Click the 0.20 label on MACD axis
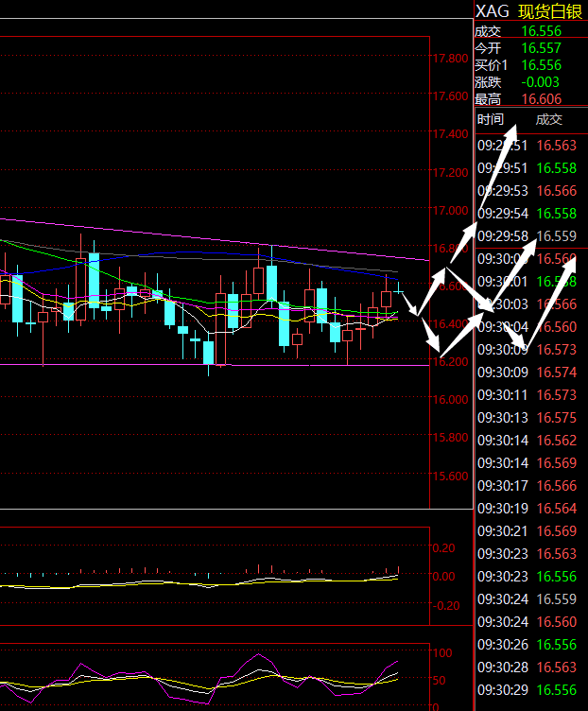This screenshot has height=711, width=588. click(x=444, y=547)
